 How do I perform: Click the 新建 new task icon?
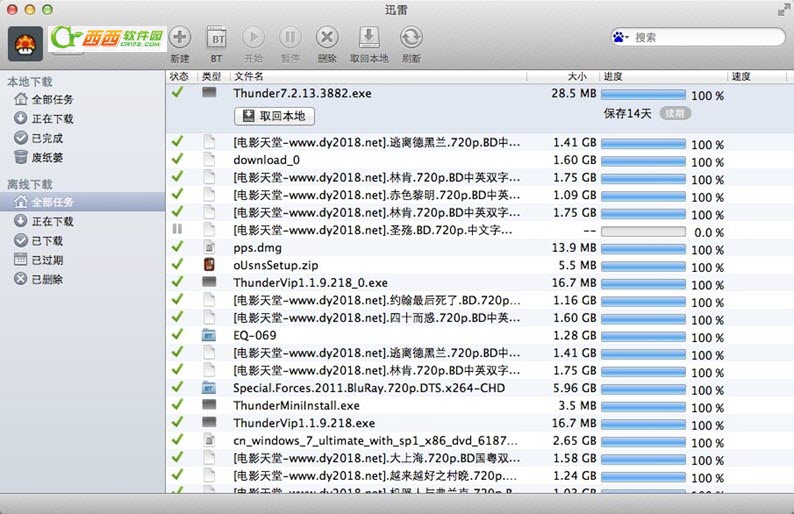point(179,37)
